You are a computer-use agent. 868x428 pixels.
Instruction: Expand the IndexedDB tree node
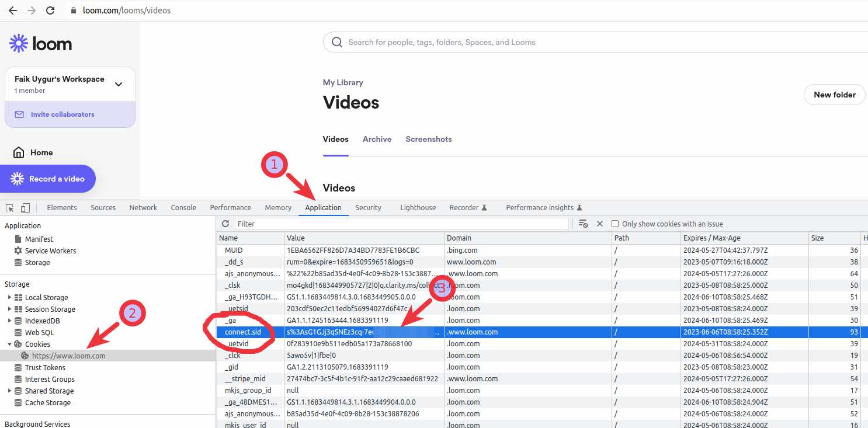pos(9,321)
